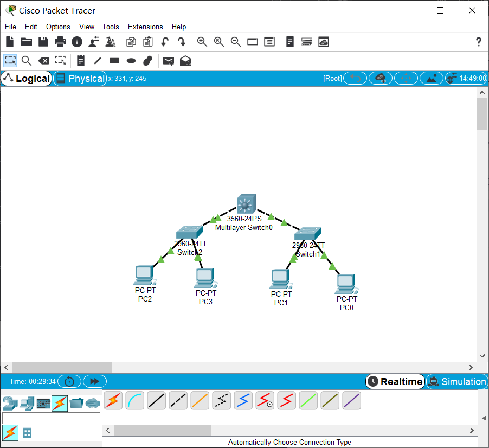Choose copper straight-through cable

157,400
